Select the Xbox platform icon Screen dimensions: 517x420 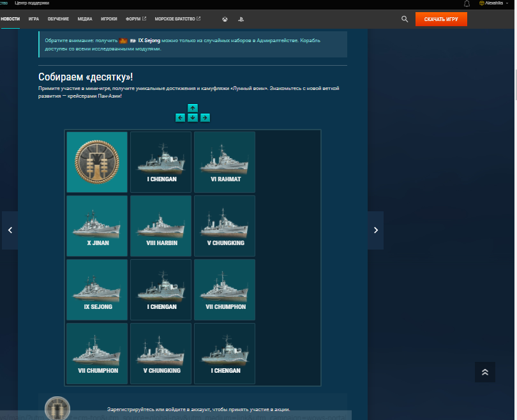(x=225, y=19)
